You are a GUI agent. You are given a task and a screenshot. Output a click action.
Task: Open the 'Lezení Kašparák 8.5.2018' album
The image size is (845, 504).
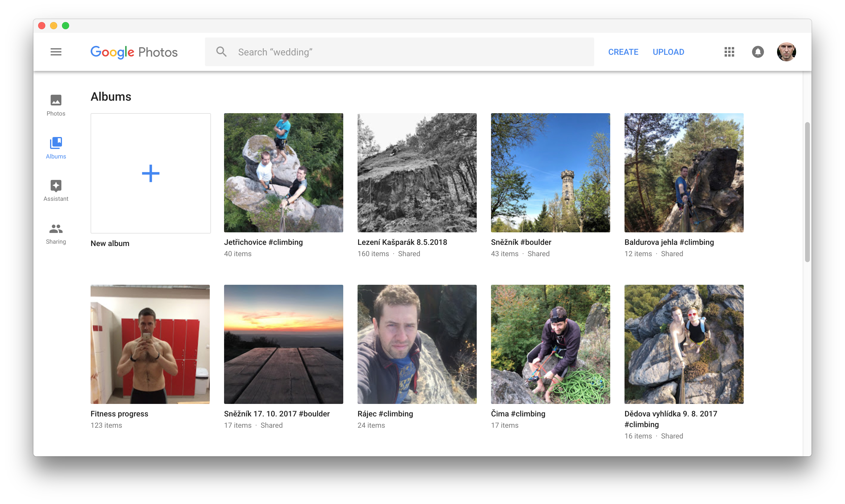417,172
